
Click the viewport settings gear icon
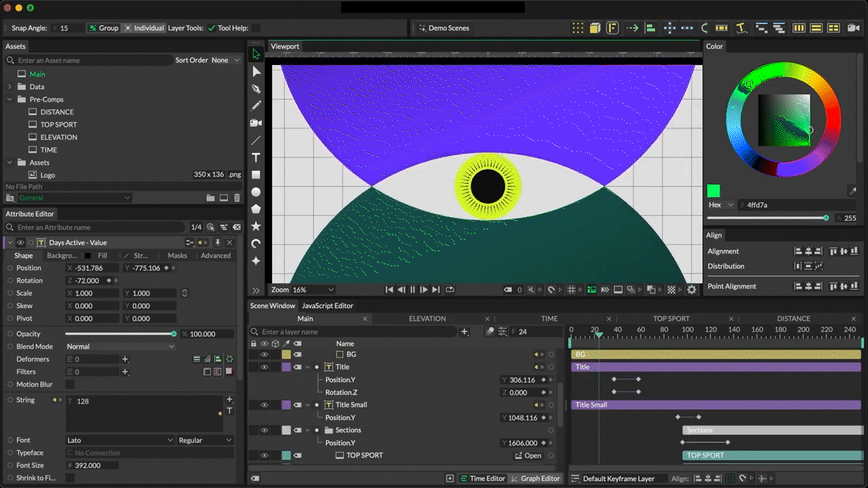coord(692,289)
